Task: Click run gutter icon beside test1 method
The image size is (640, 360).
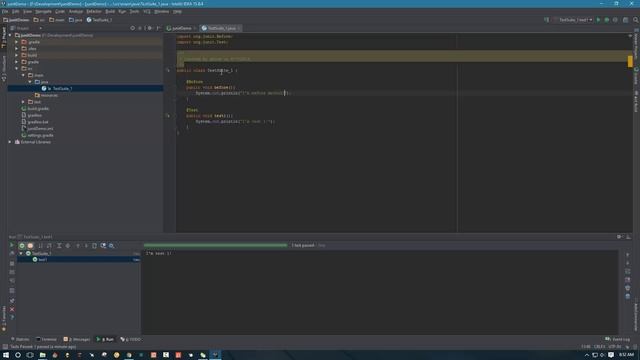Action: tap(168, 116)
